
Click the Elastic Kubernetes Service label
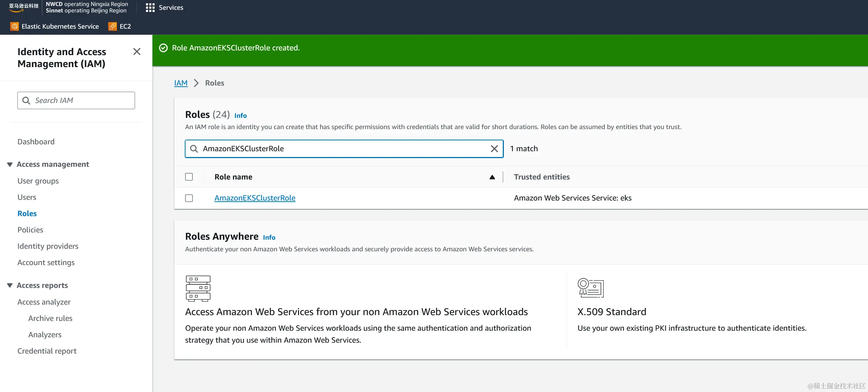[60, 26]
